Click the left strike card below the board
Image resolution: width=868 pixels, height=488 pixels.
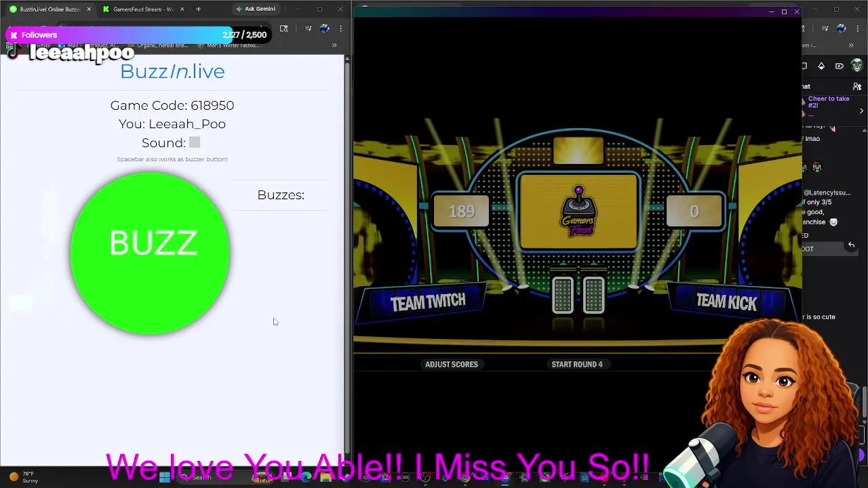pos(563,295)
